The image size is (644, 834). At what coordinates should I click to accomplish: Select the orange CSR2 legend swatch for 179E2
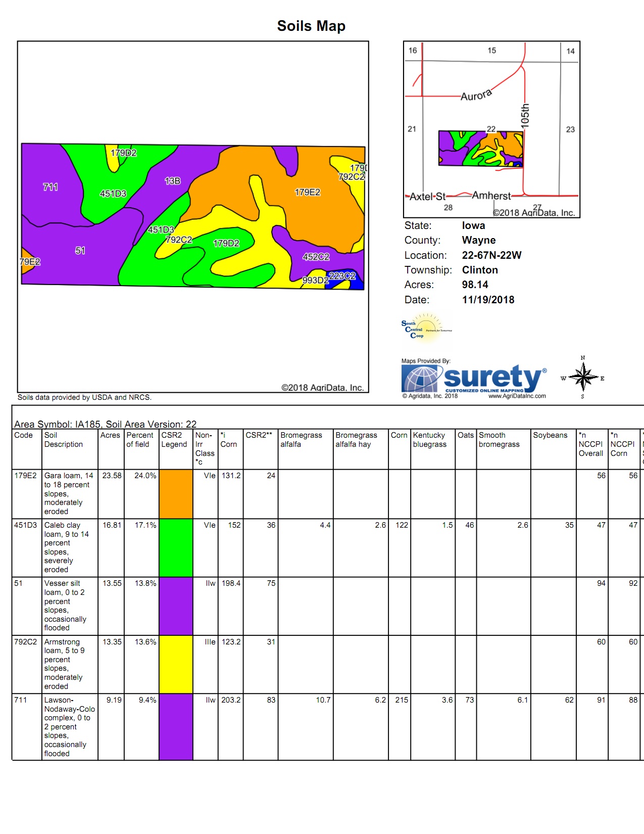pos(176,494)
